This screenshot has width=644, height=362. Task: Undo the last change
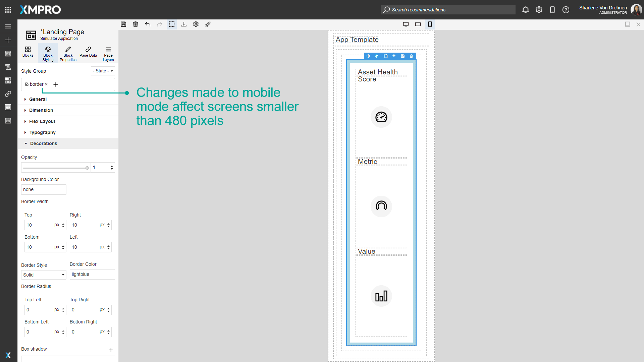pos(148,24)
